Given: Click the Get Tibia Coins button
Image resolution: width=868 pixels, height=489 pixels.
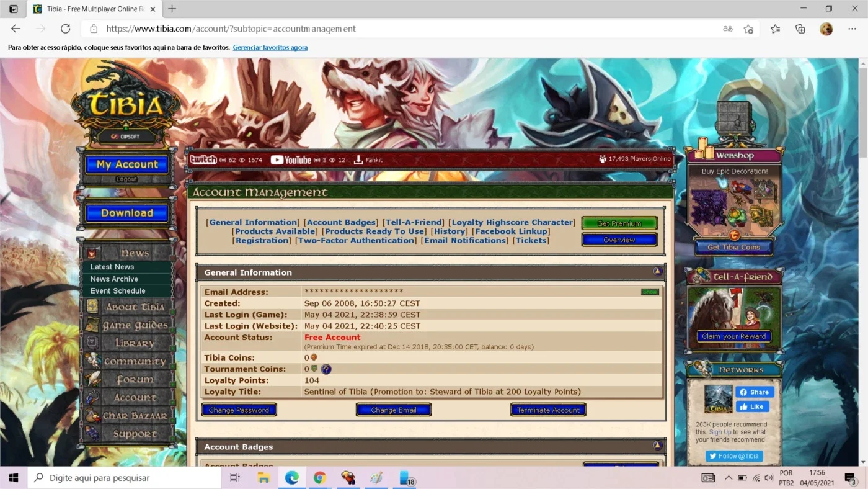Looking at the screenshot, I should (x=734, y=247).
